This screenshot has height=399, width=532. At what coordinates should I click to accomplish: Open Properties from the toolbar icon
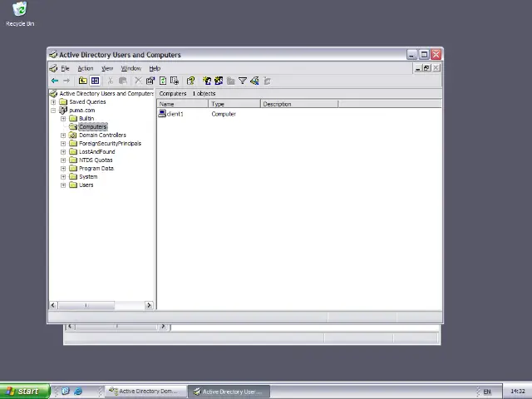pos(150,81)
